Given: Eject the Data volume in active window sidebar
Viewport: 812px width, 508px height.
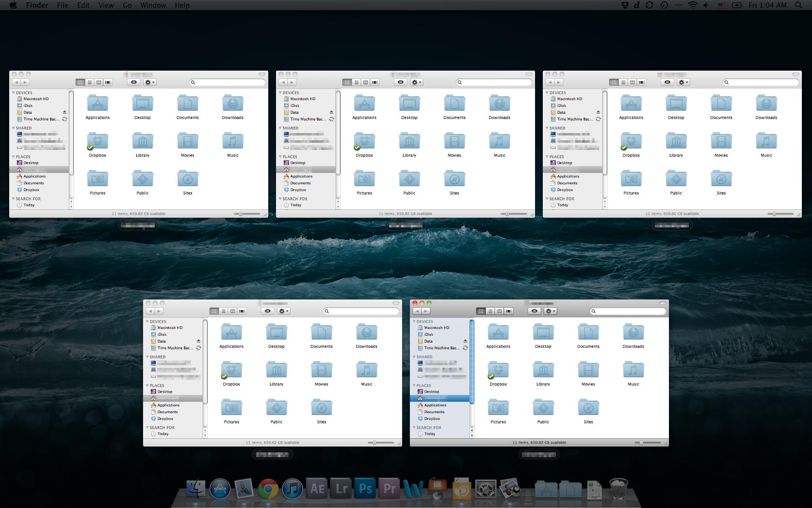Looking at the screenshot, I should click(x=465, y=341).
